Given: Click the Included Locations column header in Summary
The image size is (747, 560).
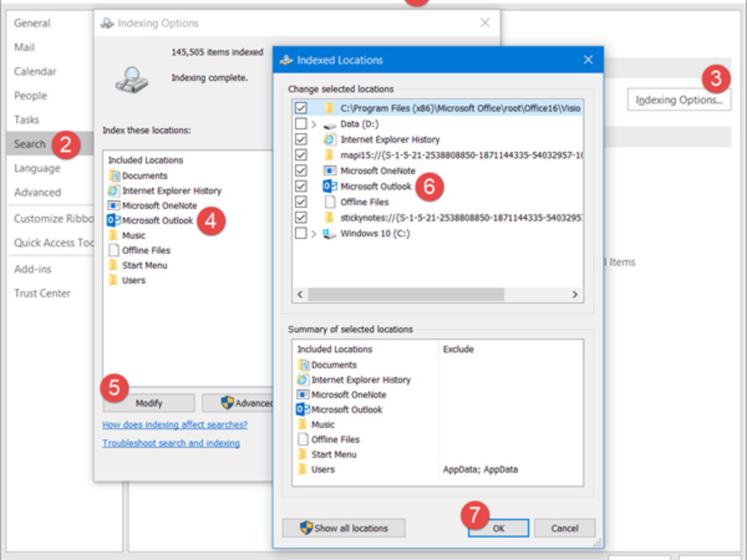Looking at the screenshot, I should pos(335,350).
